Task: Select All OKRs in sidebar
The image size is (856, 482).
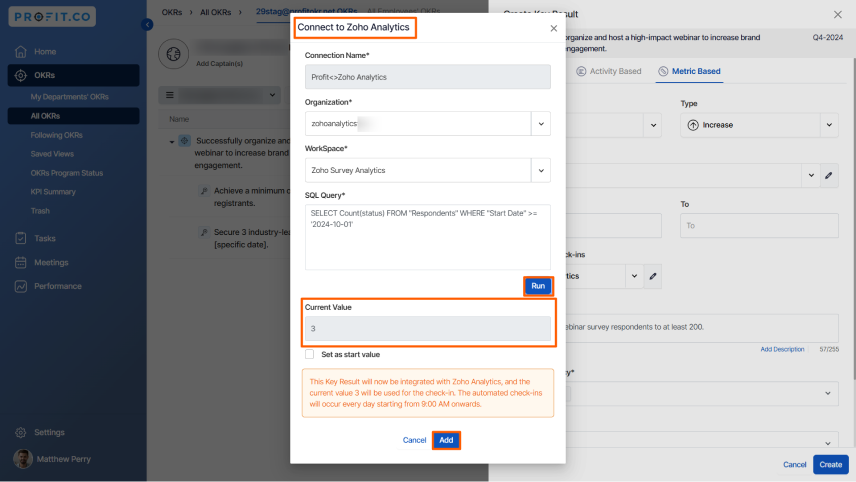Action: pos(74,116)
